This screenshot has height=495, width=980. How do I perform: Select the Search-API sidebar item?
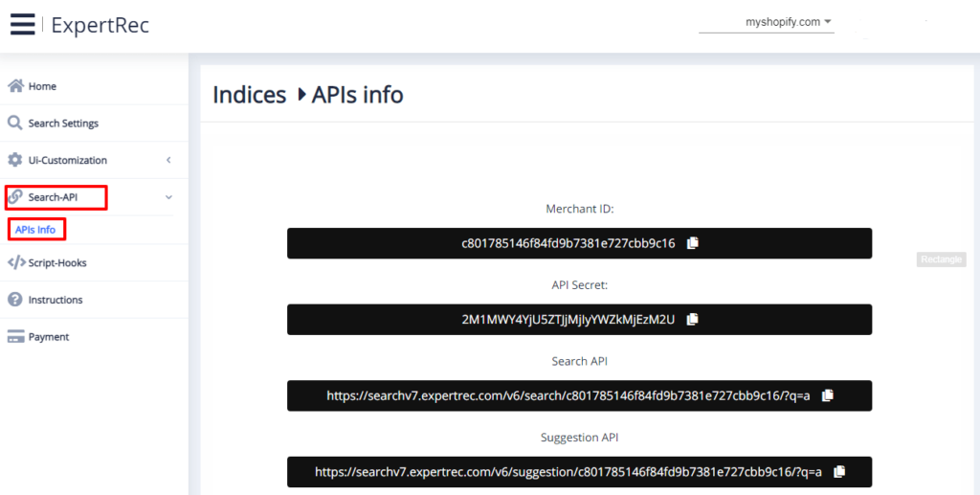(54, 197)
